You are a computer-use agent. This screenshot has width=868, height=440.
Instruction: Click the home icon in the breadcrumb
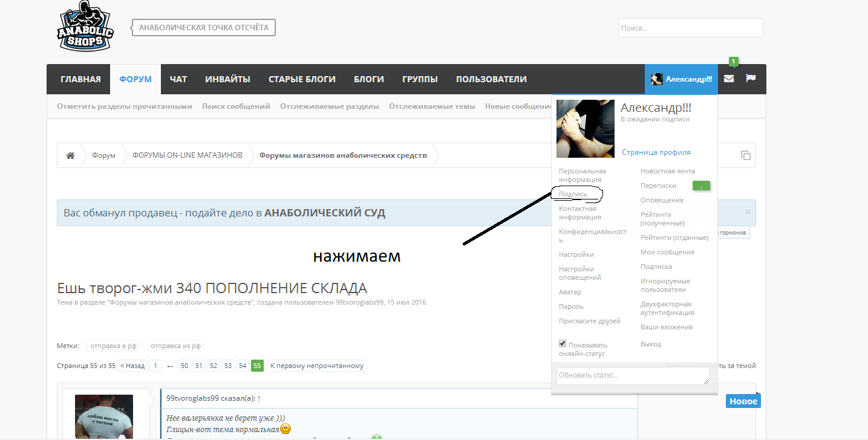(x=70, y=155)
